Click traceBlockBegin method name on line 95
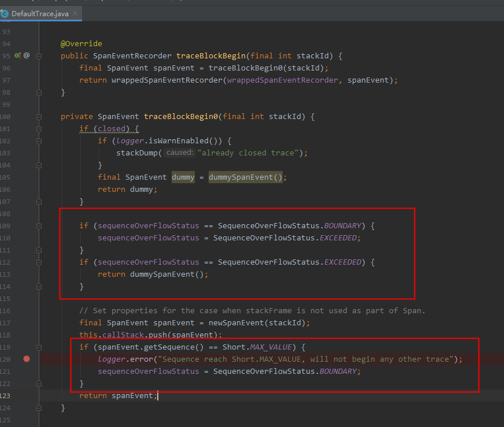This screenshot has width=504, height=427. pyautogui.click(x=211, y=56)
